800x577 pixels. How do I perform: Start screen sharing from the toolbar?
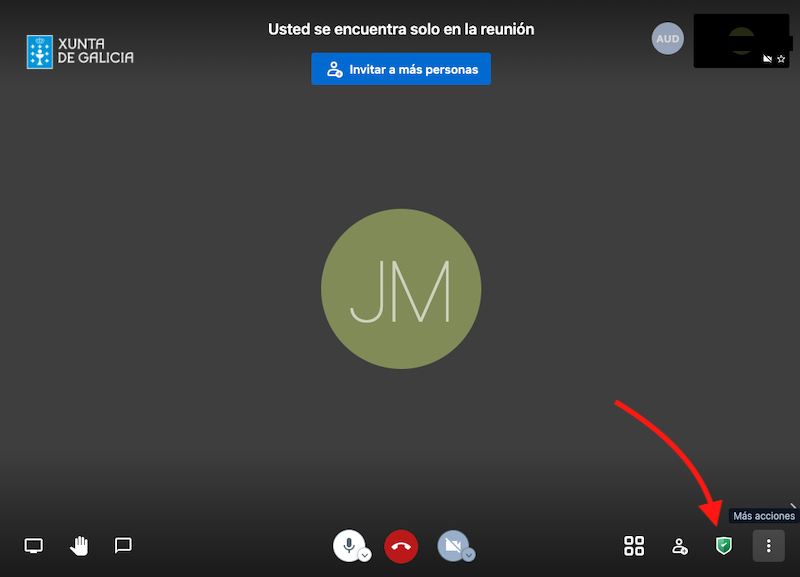[34, 545]
